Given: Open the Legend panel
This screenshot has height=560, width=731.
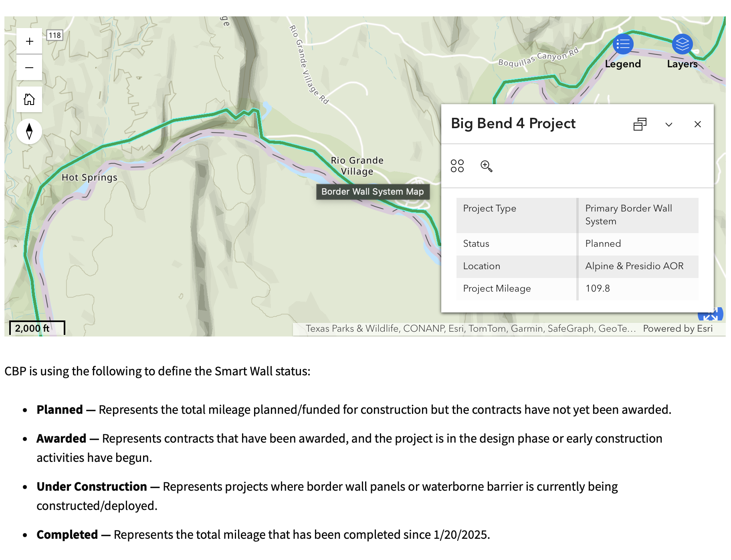Looking at the screenshot, I should [623, 44].
